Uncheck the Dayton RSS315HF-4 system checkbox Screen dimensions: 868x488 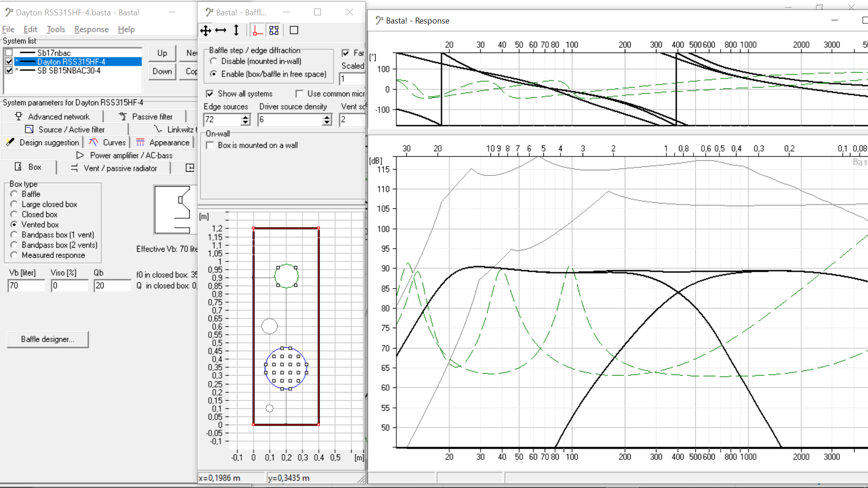click(9, 61)
